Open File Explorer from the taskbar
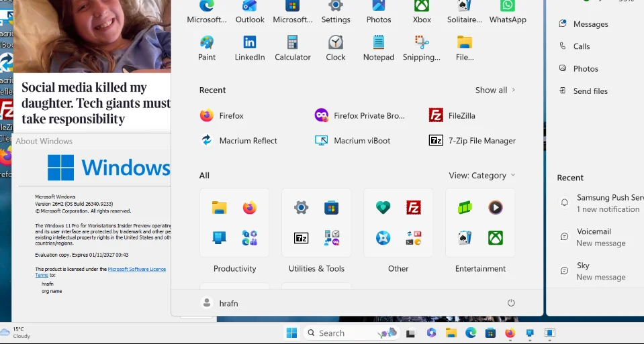This screenshot has width=644, height=344. point(451,333)
